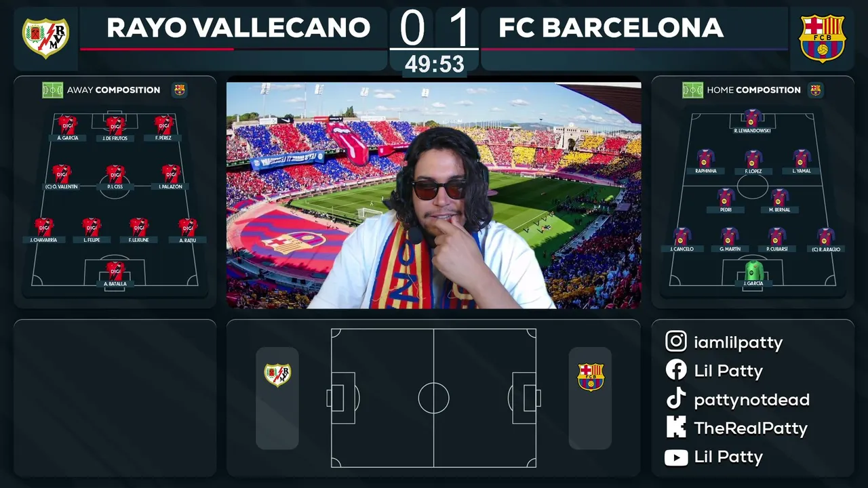This screenshot has height=488, width=868.
Task: Click the Rayo Vallecano crest in header
Action: [x=45, y=37]
